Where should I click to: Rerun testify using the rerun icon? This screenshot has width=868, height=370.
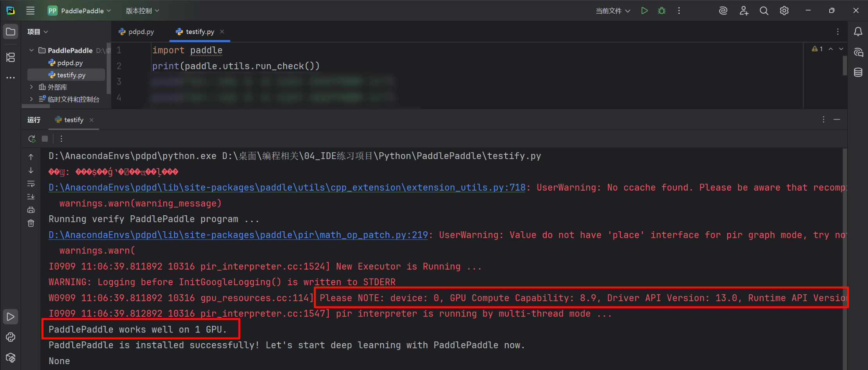point(32,139)
